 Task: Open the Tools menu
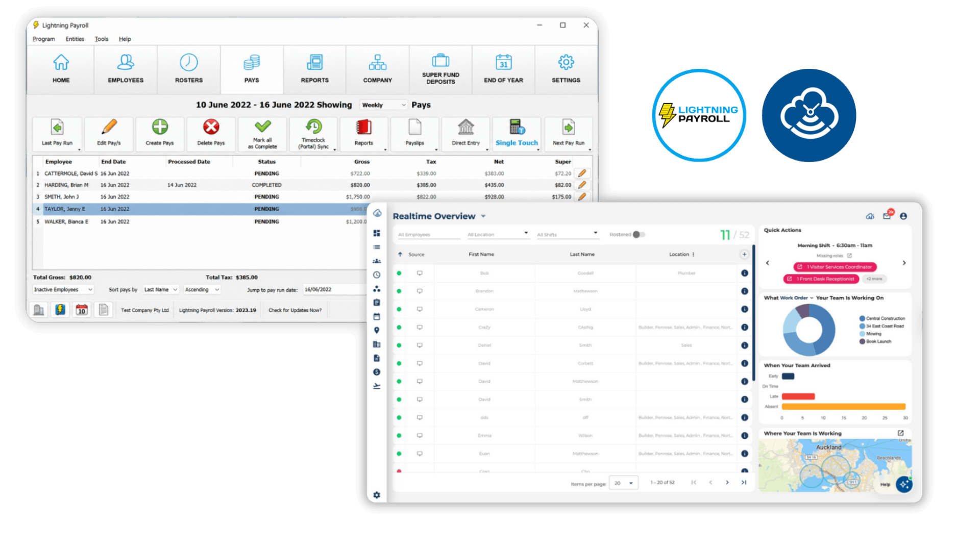(x=102, y=39)
